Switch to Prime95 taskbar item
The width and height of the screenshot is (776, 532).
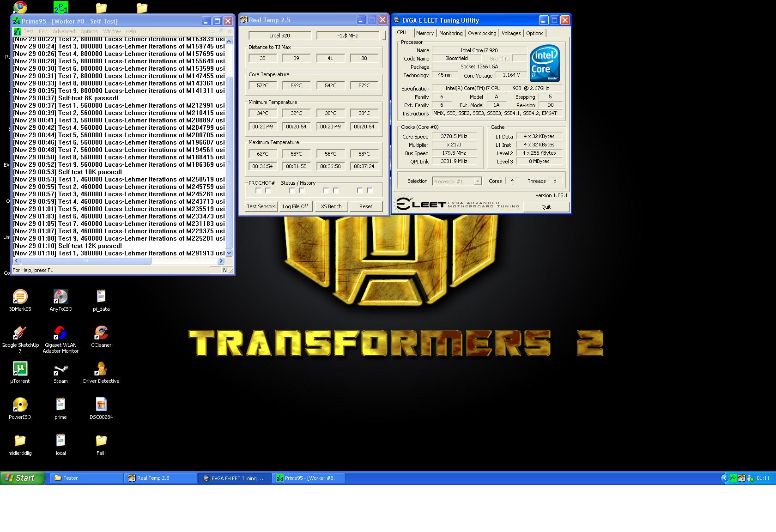point(308,478)
